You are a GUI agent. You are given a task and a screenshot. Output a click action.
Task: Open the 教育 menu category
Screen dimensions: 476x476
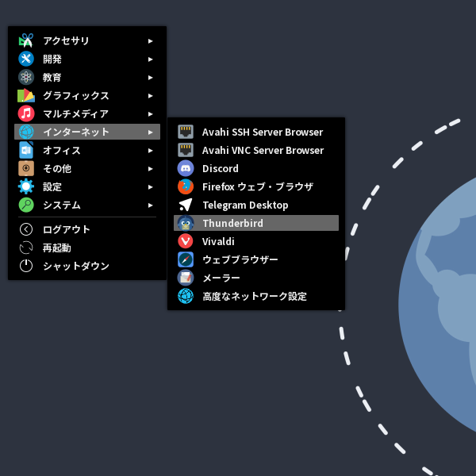tap(87, 77)
